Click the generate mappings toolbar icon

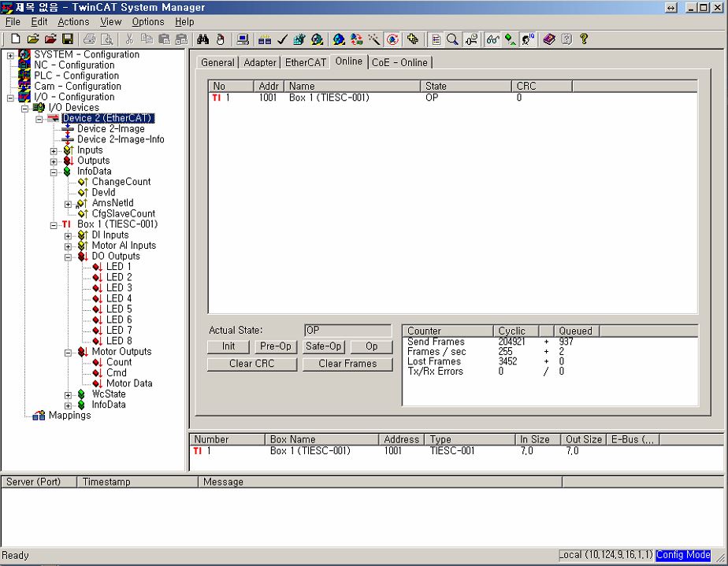click(x=265, y=39)
